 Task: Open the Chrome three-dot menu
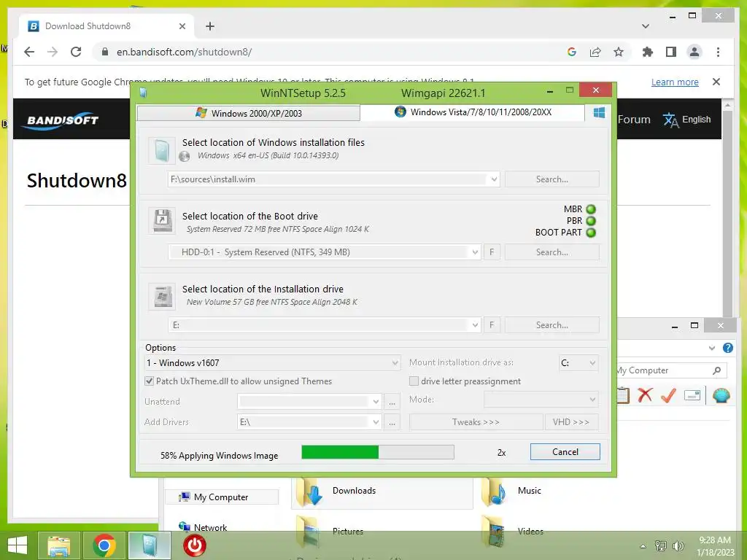click(718, 52)
